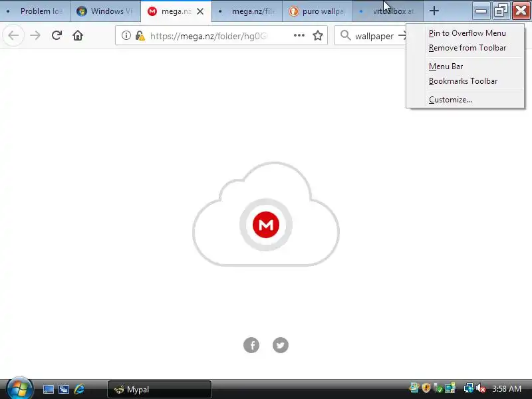
Task: Close the mega.nz tab
Action: 200,11
